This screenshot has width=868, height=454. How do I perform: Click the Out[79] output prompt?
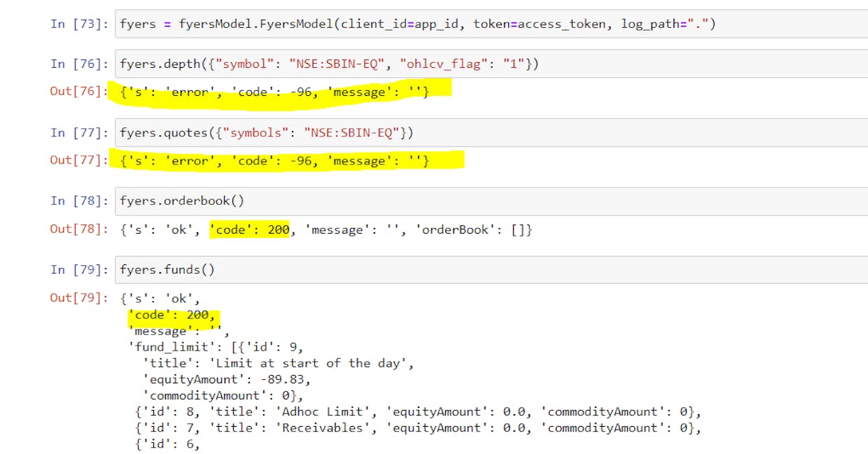(x=79, y=297)
